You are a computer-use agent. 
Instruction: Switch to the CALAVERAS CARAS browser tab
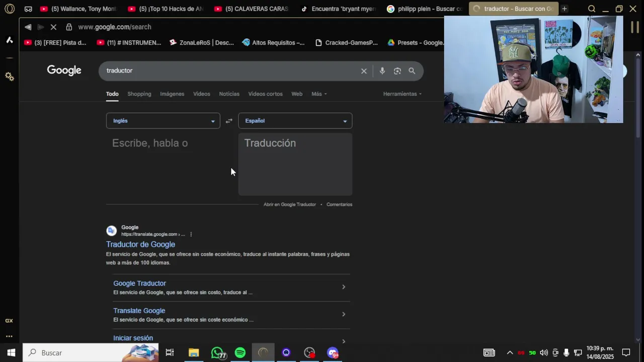[x=252, y=9]
